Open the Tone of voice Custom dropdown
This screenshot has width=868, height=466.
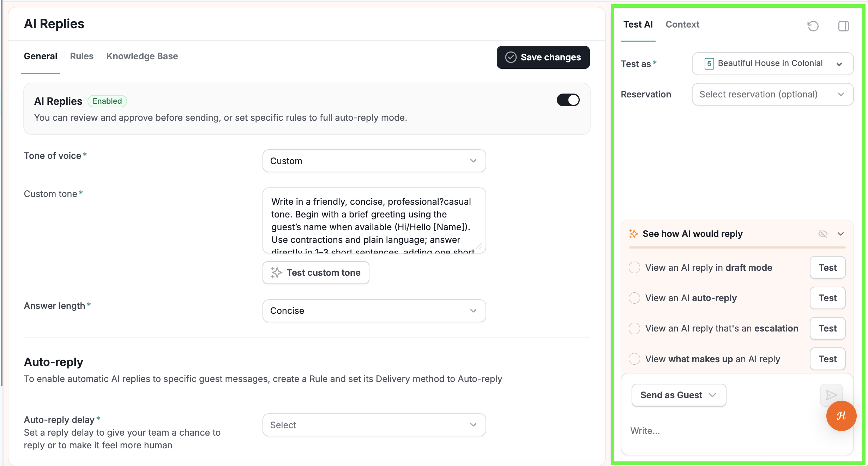pos(374,161)
